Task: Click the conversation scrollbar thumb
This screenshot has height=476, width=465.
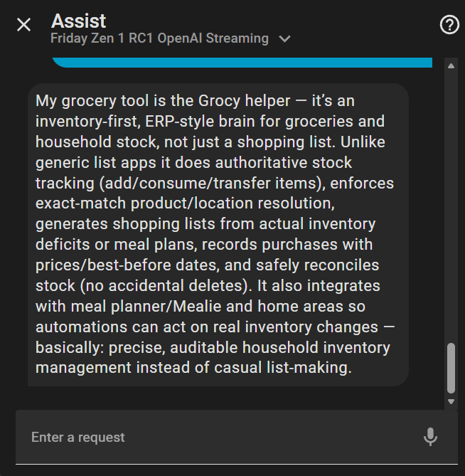Action: pyautogui.click(x=451, y=367)
